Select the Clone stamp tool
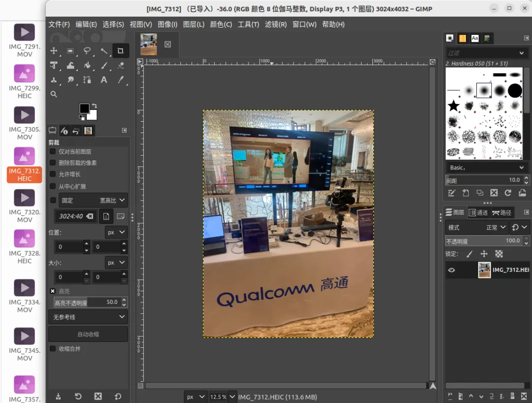 click(x=54, y=80)
